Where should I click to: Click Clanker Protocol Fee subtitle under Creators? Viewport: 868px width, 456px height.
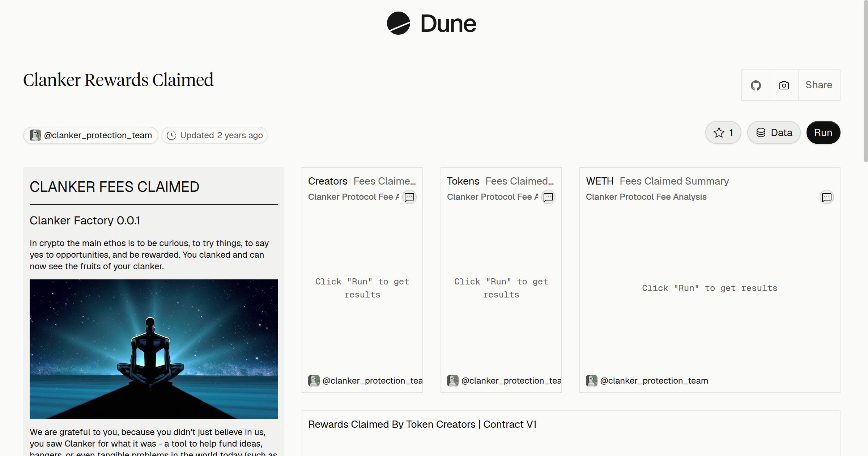click(x=354, y=197)
